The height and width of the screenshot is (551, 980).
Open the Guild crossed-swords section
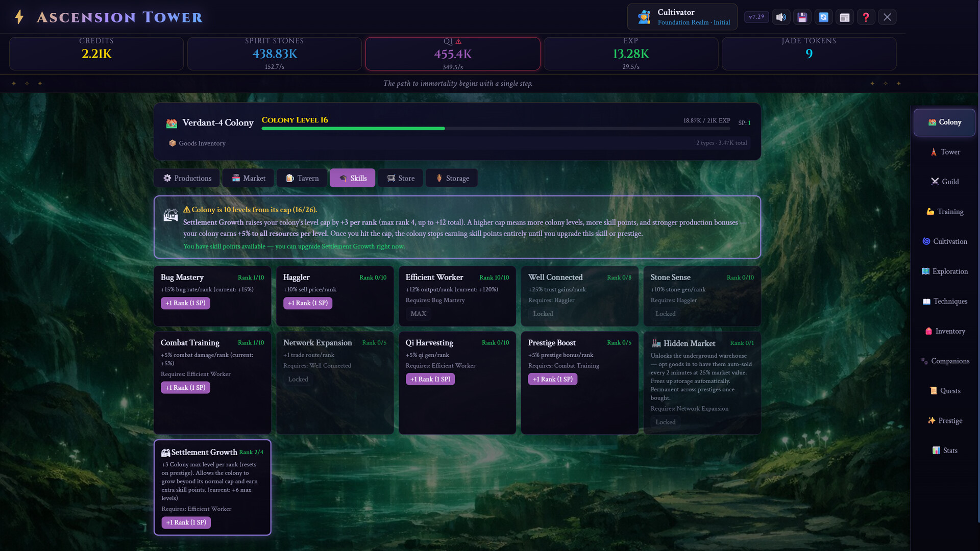point(944,182)
